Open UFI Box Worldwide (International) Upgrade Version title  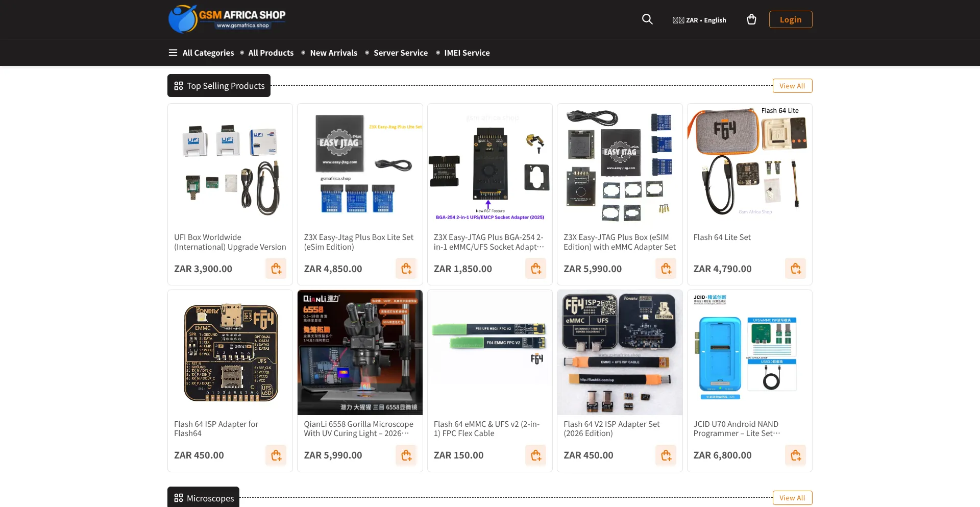(230, 242)
